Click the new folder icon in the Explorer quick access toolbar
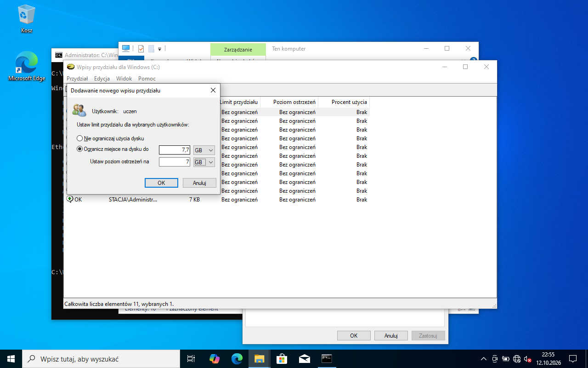This screenshot has width=588, height=368. [151, 48]
